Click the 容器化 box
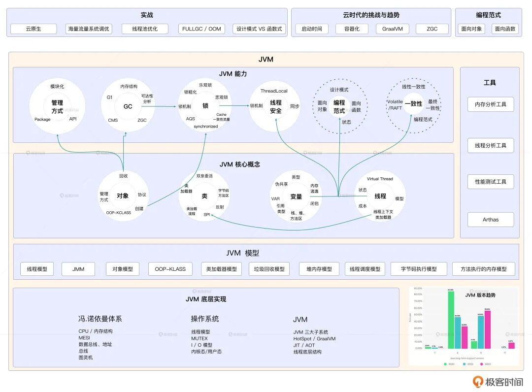 point(352,29)
